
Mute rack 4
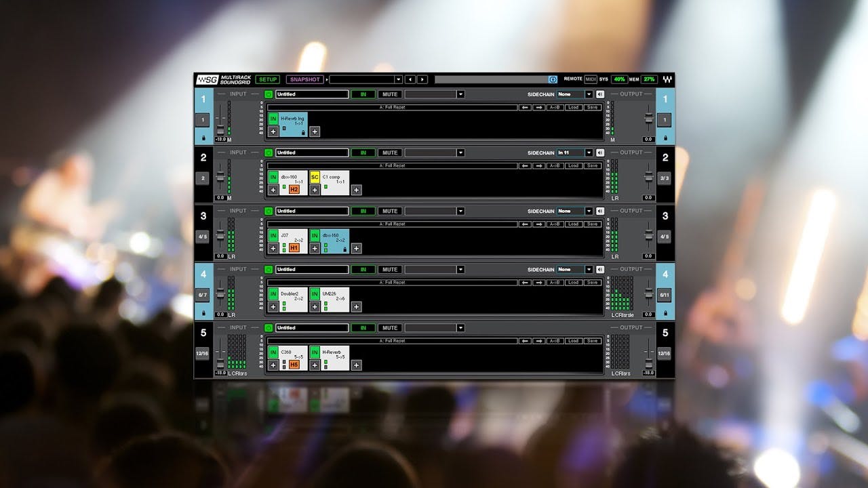tap(389, 269)
